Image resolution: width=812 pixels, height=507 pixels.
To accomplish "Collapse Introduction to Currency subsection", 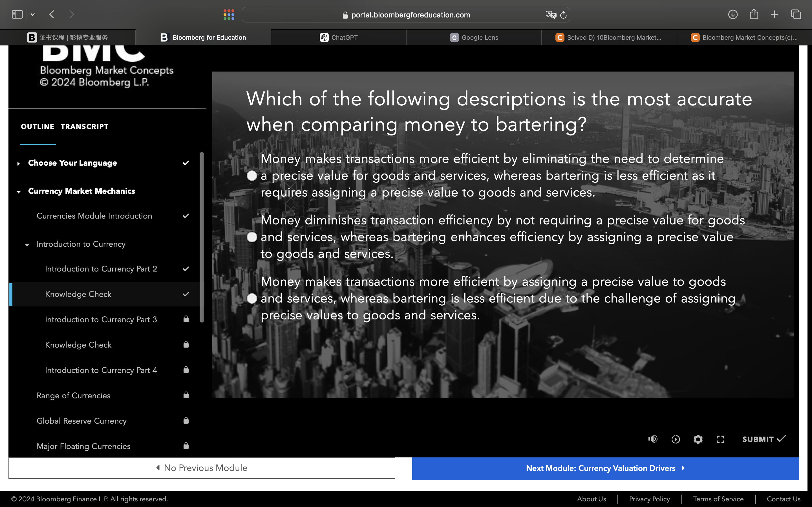I will [x=27, y=245].
